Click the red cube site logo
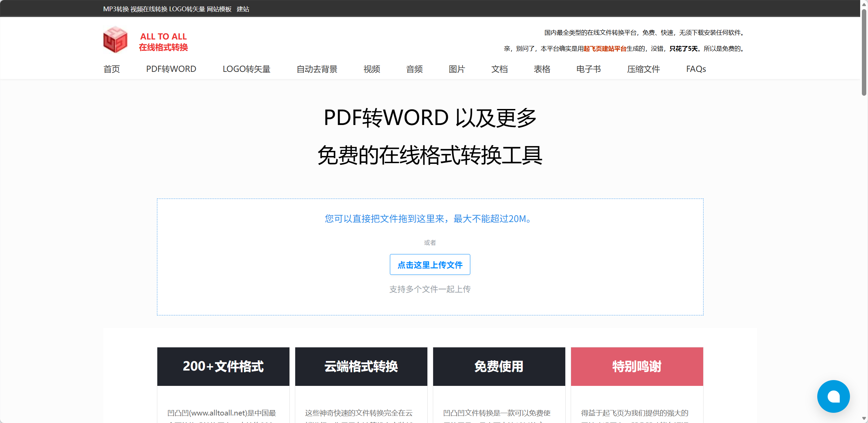This screenshot has height=423, width=868. point(115,40)
